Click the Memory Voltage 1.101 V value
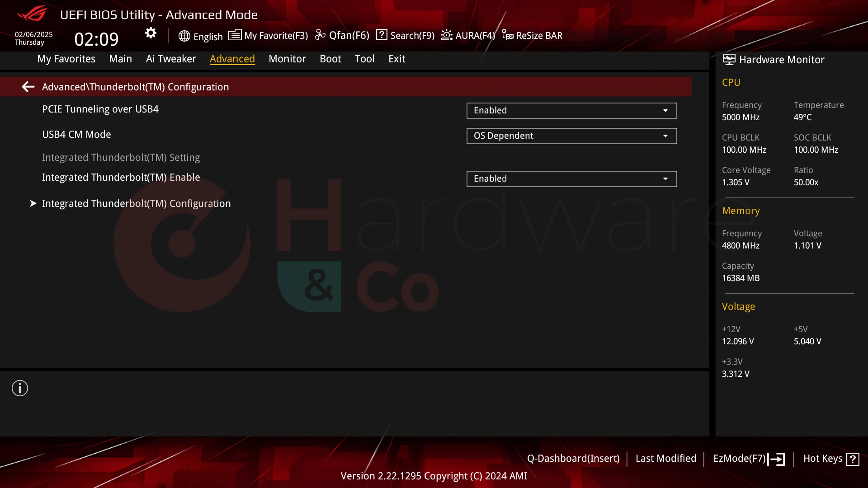Screen dimensions: 868x488 pos(807,245)
